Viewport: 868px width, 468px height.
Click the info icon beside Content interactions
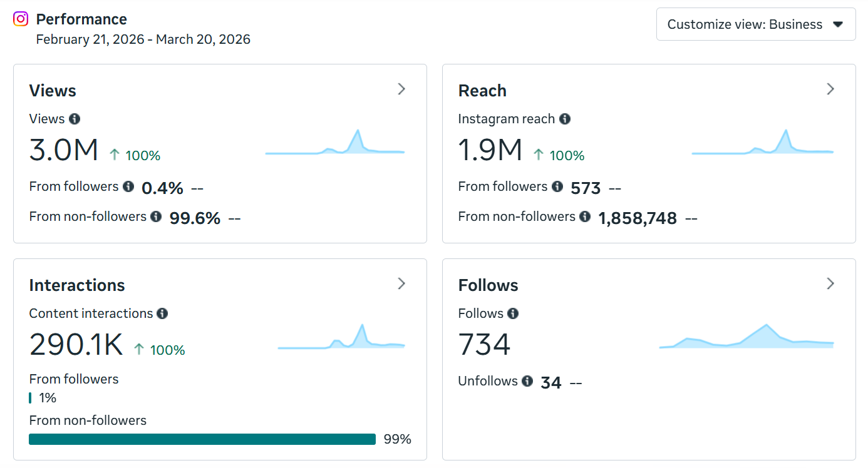click(162, 313)
